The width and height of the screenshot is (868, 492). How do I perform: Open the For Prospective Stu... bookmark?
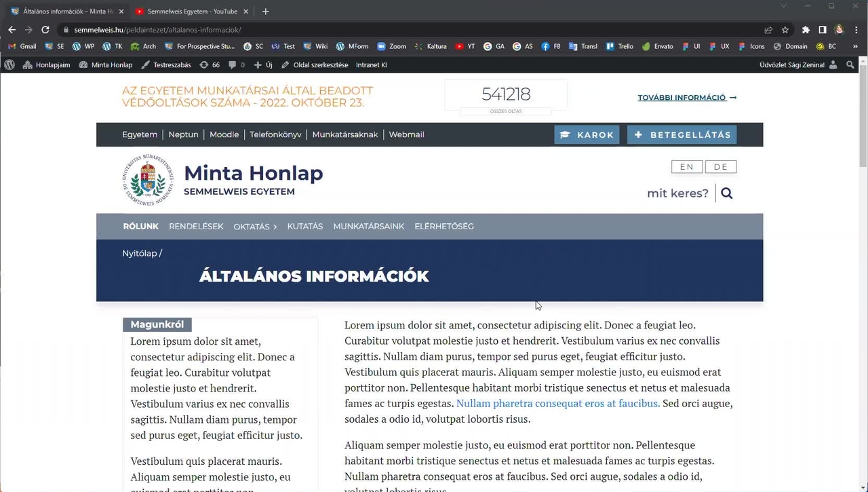tap(199, 47)
